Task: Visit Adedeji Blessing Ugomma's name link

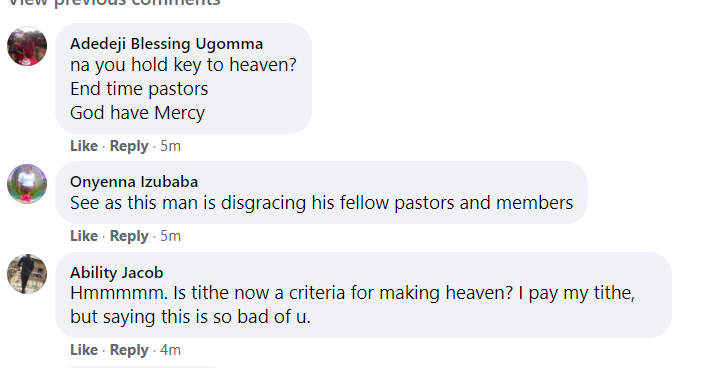Action: [x=166, y=44]
